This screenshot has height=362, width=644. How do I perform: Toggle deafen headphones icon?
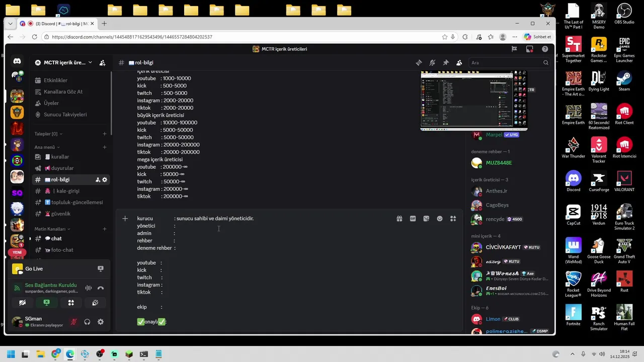coord(87,322)
